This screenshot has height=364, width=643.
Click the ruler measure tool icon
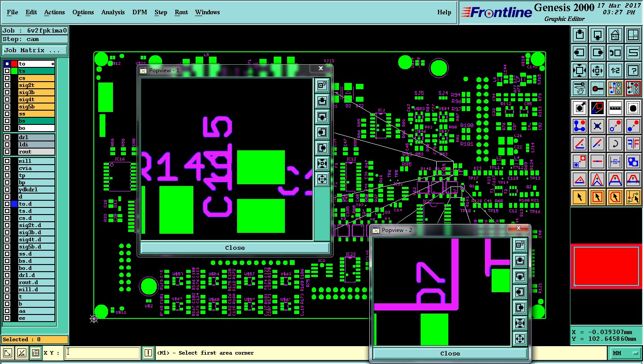point(615,108)
